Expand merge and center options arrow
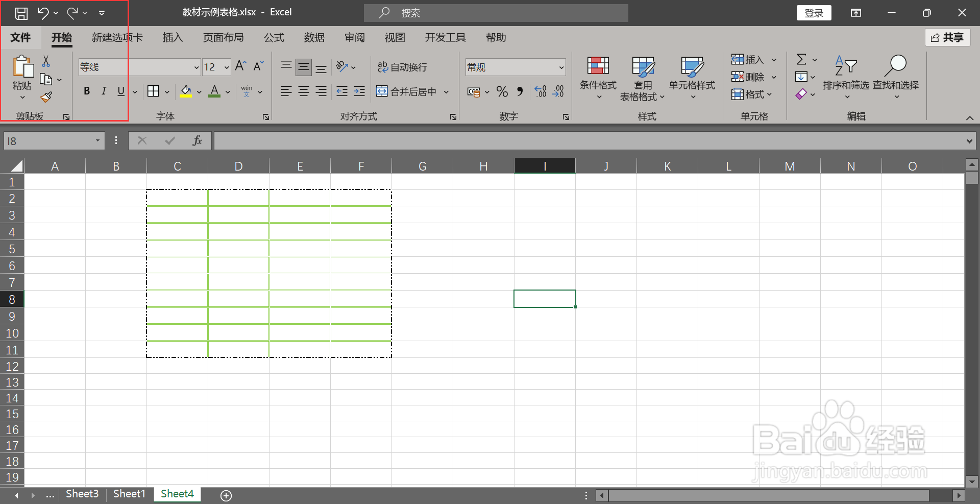This screenshot has height=504, width=980. (446, 92)
